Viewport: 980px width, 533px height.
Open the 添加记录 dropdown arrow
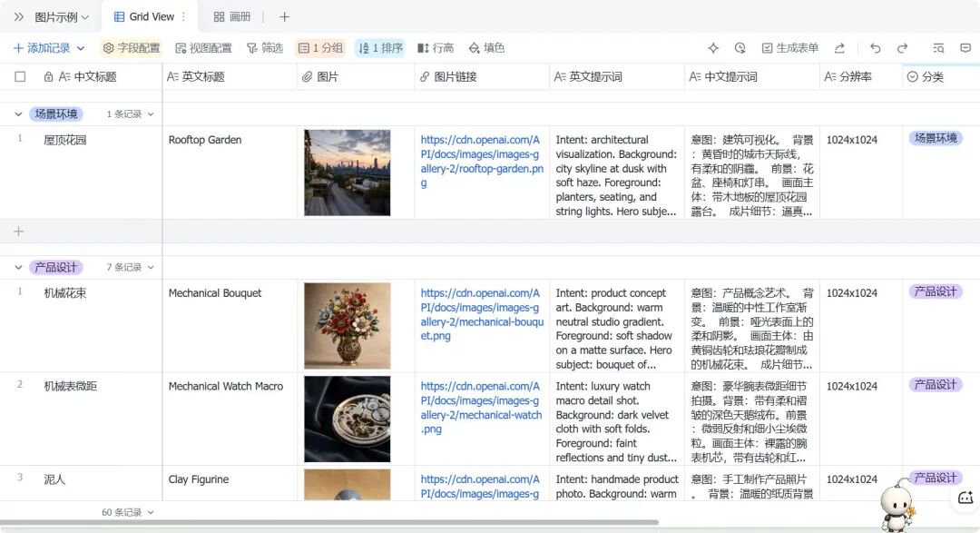point(81,48)
